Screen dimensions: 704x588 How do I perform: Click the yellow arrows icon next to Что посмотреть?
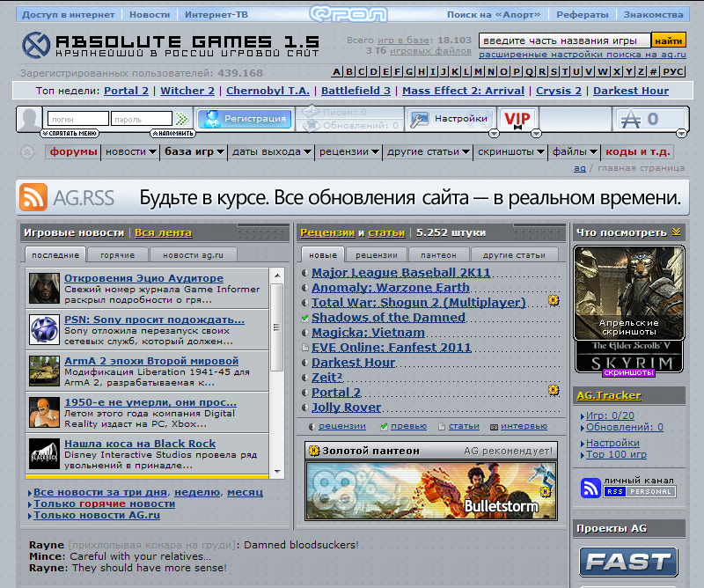click(x=676, y=232)
